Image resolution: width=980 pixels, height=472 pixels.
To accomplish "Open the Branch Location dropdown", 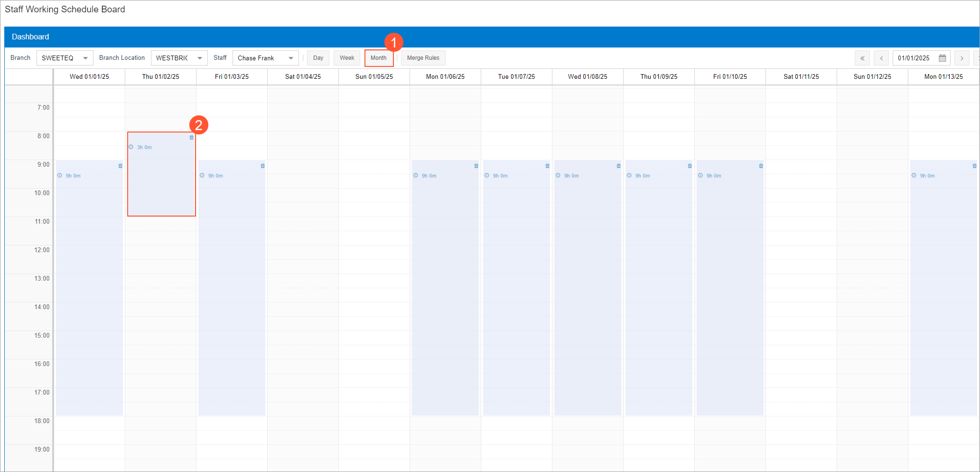I will point(200,58).
